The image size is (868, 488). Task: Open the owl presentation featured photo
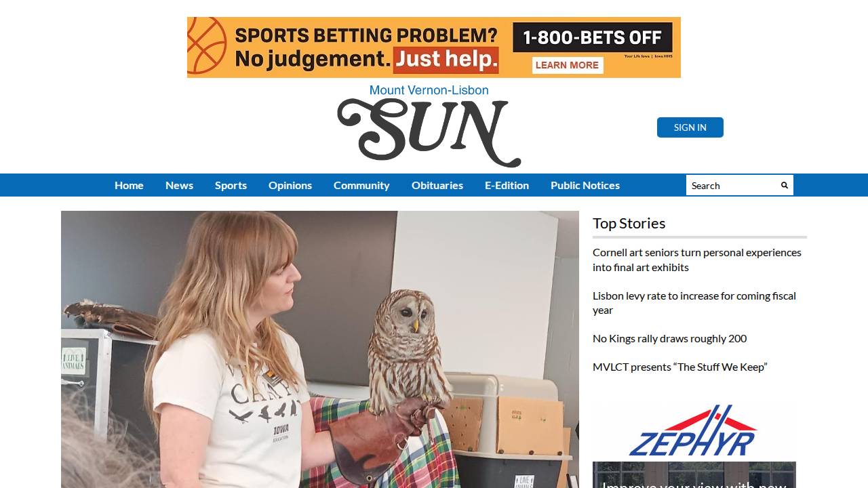point(320,349)
